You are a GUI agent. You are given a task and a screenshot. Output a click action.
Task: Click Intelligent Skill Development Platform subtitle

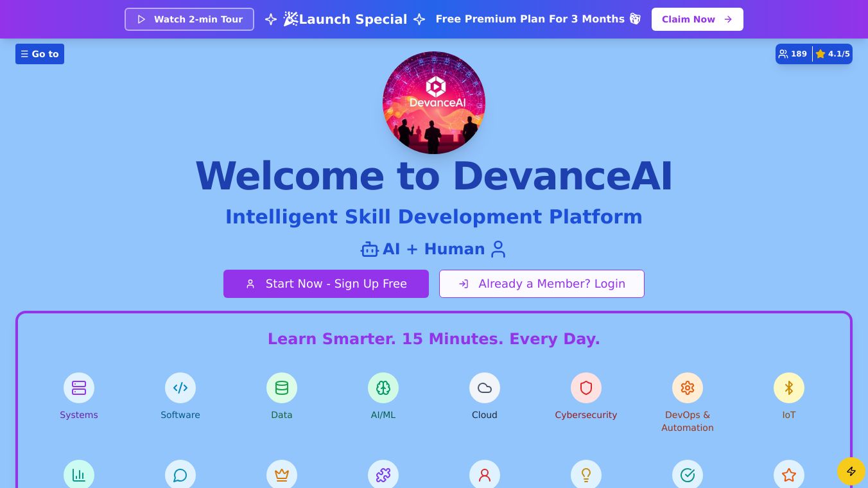(x=434, y=217)
